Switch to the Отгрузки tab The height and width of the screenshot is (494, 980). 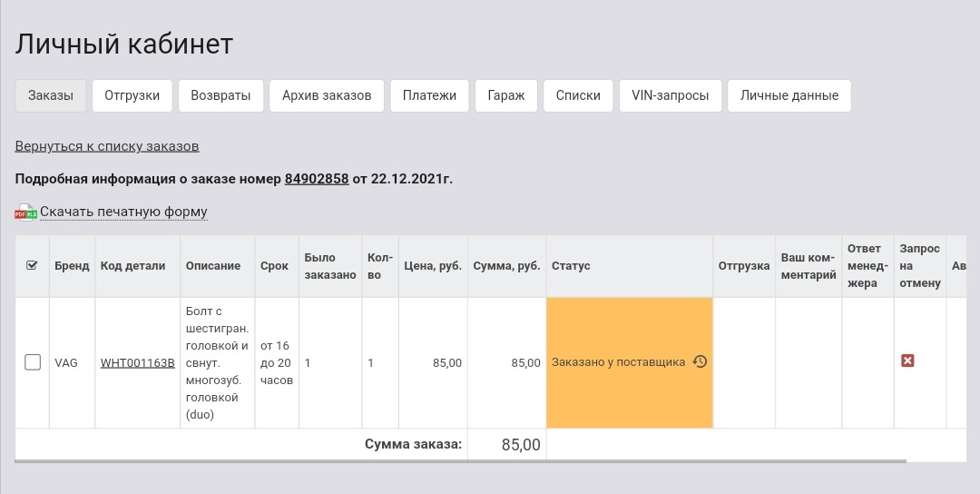[132, 95]
